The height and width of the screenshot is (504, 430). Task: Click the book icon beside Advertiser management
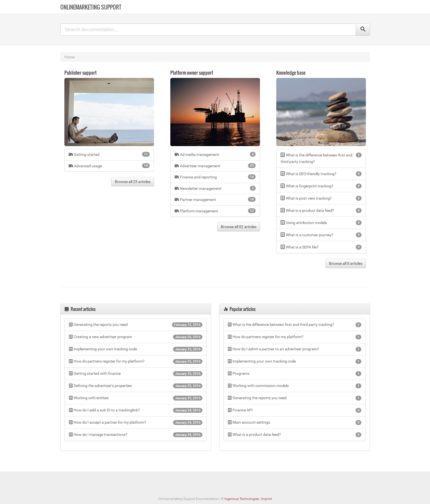click(x=177, y=166)
